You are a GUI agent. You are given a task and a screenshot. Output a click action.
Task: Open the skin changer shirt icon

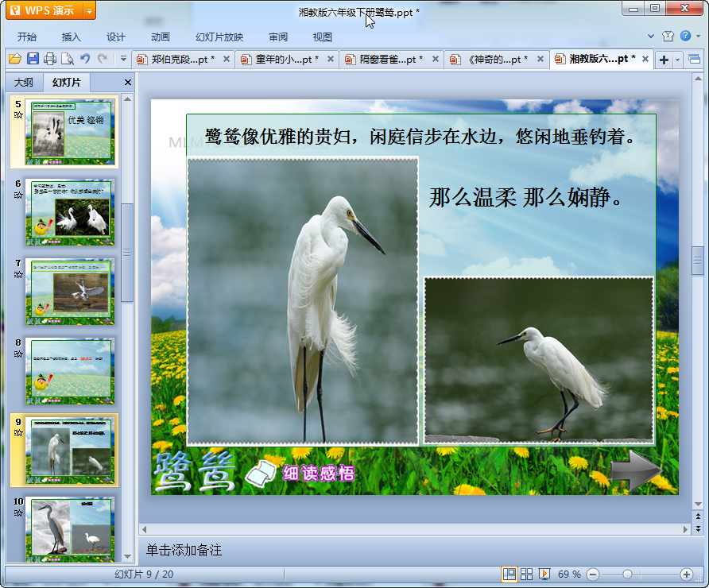[668, 37]
